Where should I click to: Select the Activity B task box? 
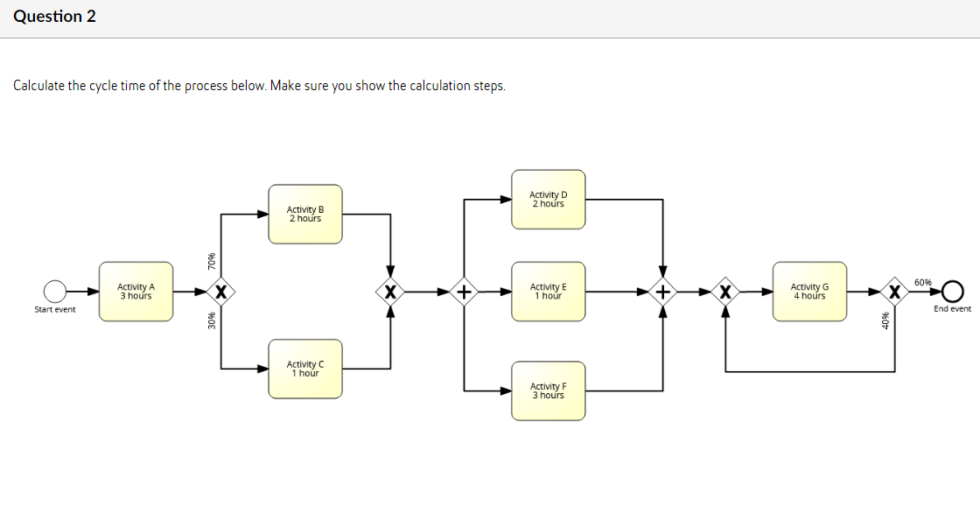point(305,214)
